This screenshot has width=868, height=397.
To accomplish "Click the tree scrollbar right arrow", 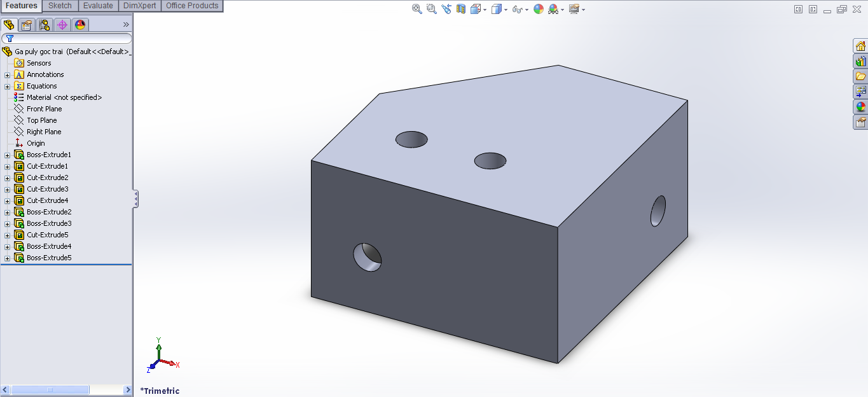I will coord(127,389).
